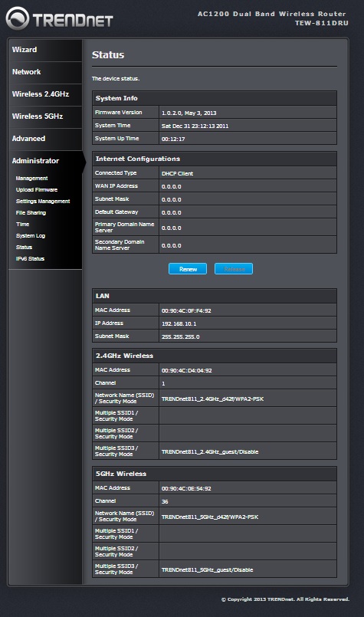The width and height of the screenshot is (364, 617).
Task: Click the Release button
Action: pyautogui.click(x=234, y=269)
